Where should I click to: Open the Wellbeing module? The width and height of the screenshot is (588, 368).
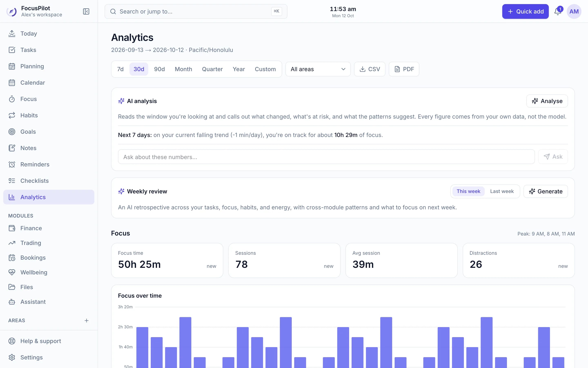click(x=49, y=272)
